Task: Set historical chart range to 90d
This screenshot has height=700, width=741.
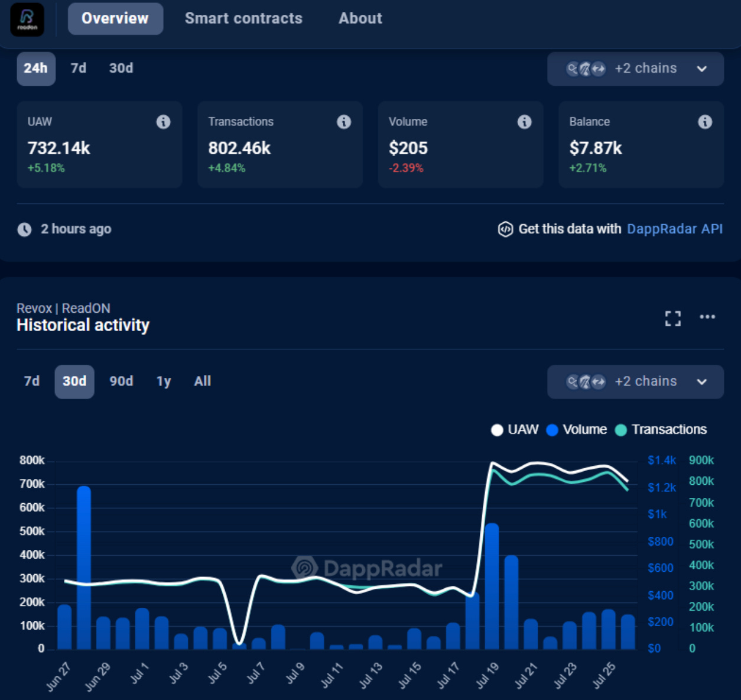Action: tap(121, 381)
